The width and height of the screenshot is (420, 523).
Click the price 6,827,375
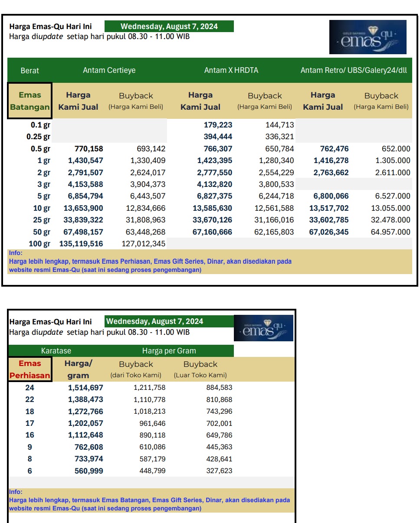pos(215,196)
